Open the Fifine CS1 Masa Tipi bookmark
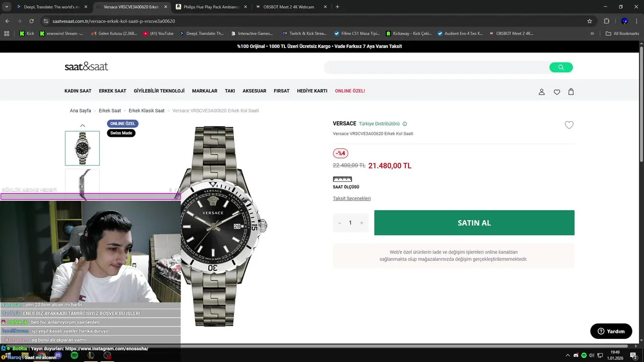This screenshot has width=644, height=362. click(x=357, y=34)
